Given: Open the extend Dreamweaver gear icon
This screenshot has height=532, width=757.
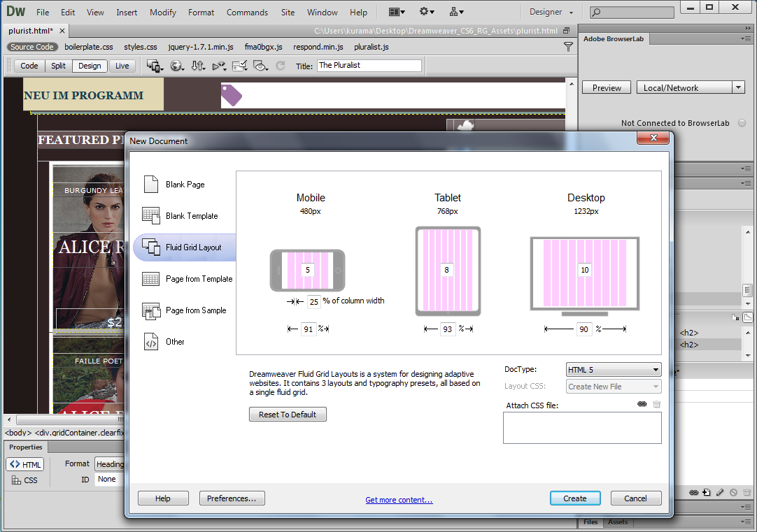Looking at the screenshot, I should [426, 12].
